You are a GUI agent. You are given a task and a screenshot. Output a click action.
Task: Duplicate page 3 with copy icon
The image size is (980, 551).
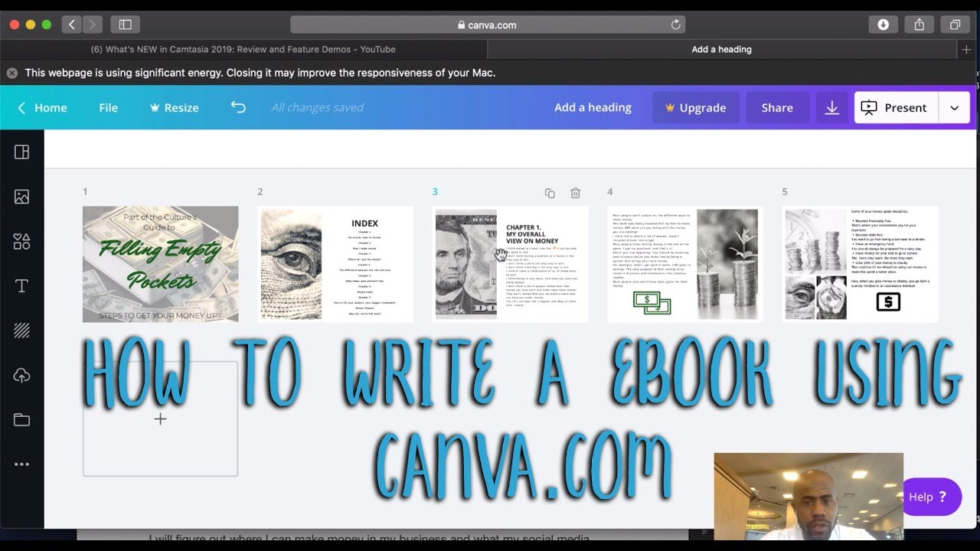[x=550, y=193]
